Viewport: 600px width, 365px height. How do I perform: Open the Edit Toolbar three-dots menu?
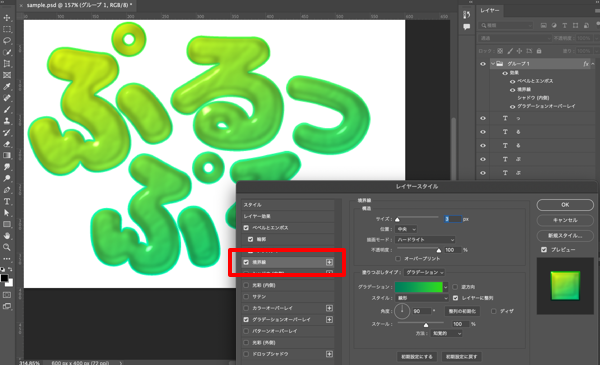[x=7, y=259]
